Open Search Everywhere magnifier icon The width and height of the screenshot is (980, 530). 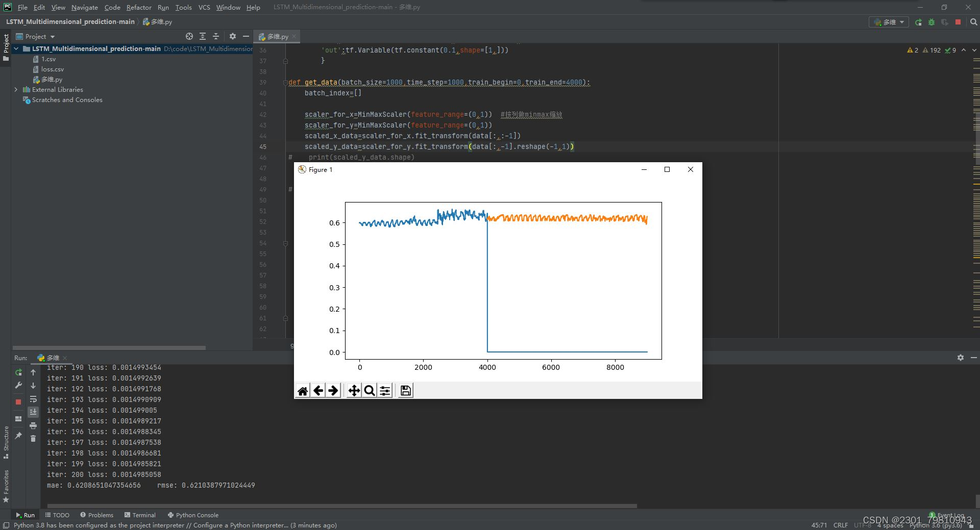[x=973, y=22]
